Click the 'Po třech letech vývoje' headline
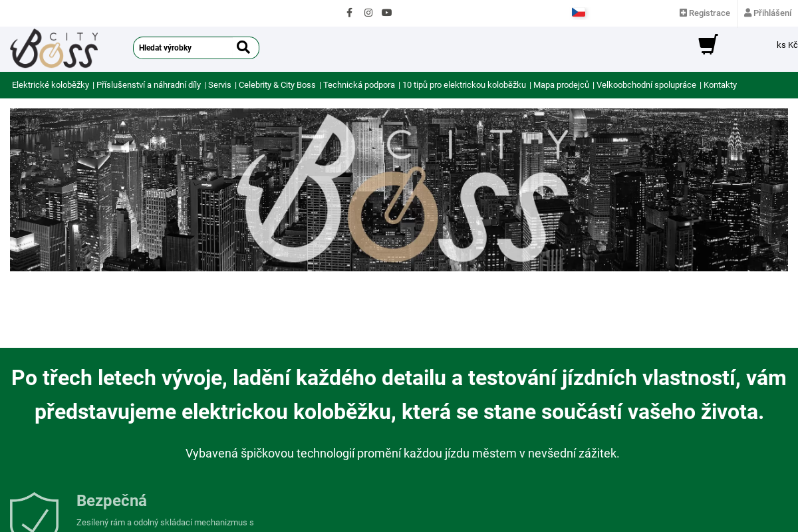 [x=399, y=394]
